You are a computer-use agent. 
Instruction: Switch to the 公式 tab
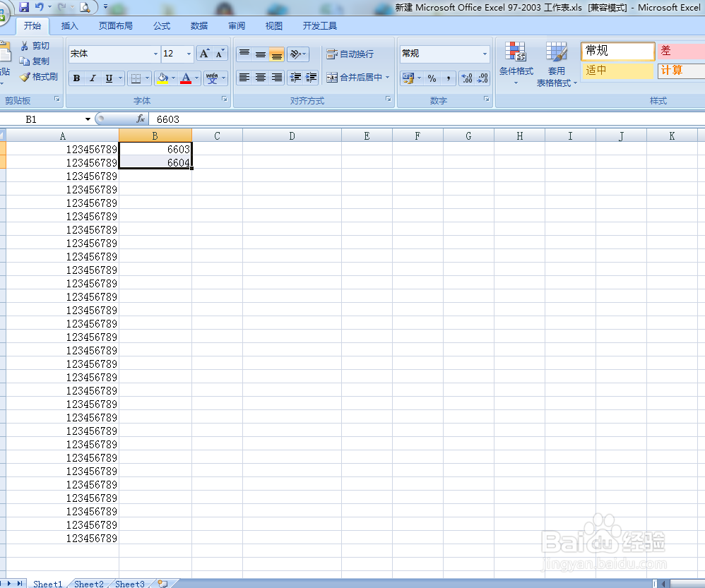tap(162, 26)
